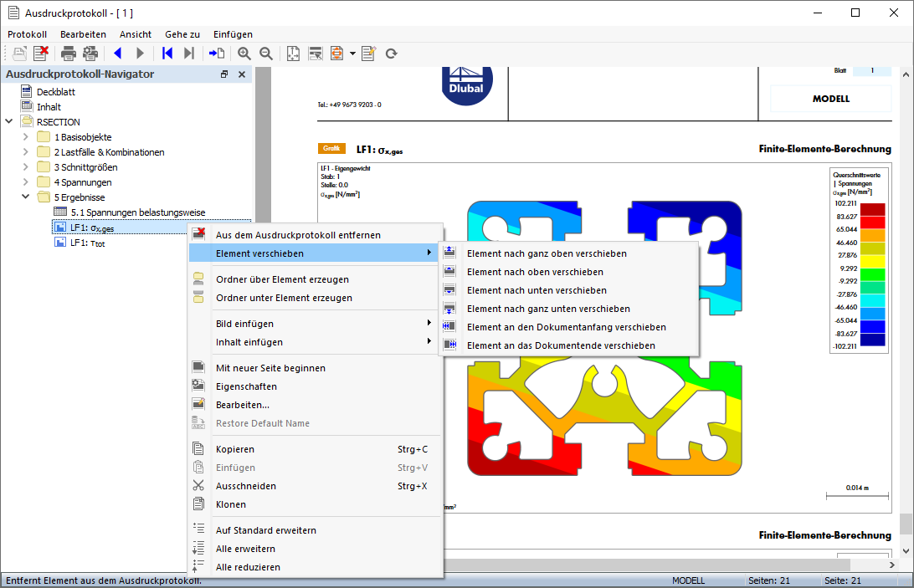Select Inhalt in the navigator tree
Image resolution: width=914 pixels, height=588 pixels.
click(x=49, y=107)
